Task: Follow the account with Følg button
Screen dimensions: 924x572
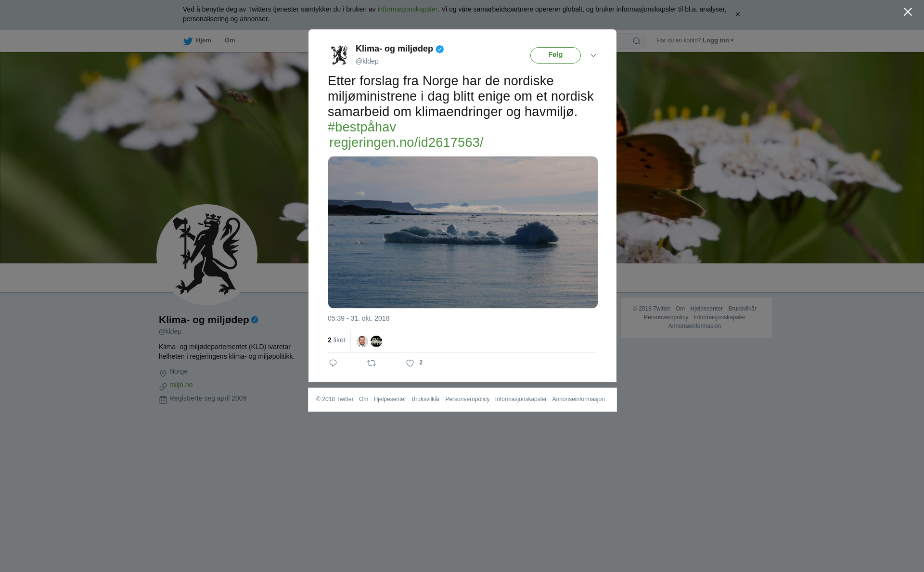Action: tap(555, 55)
